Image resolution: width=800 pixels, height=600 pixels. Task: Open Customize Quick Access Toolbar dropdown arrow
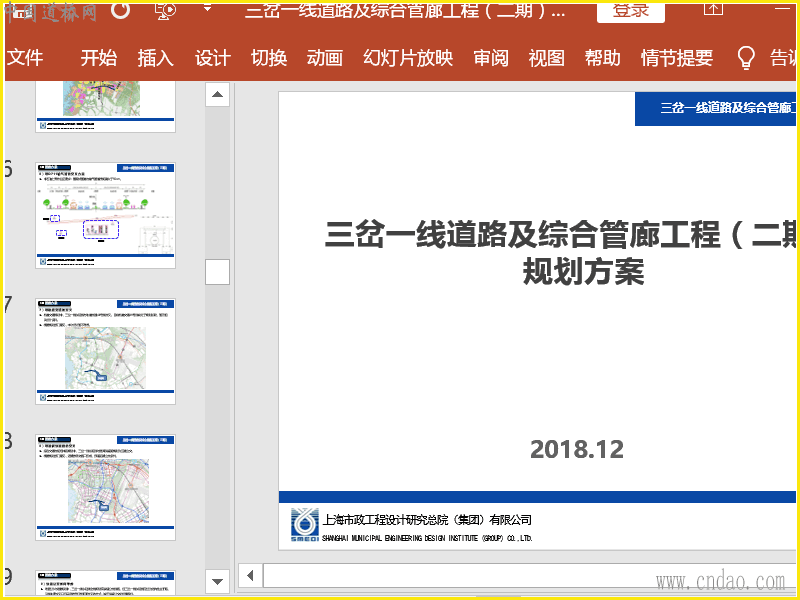coord(207,9)
